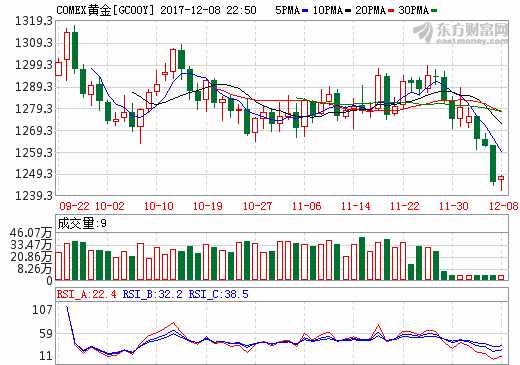Click the 11-14 date label

click(x=355, y=206)
